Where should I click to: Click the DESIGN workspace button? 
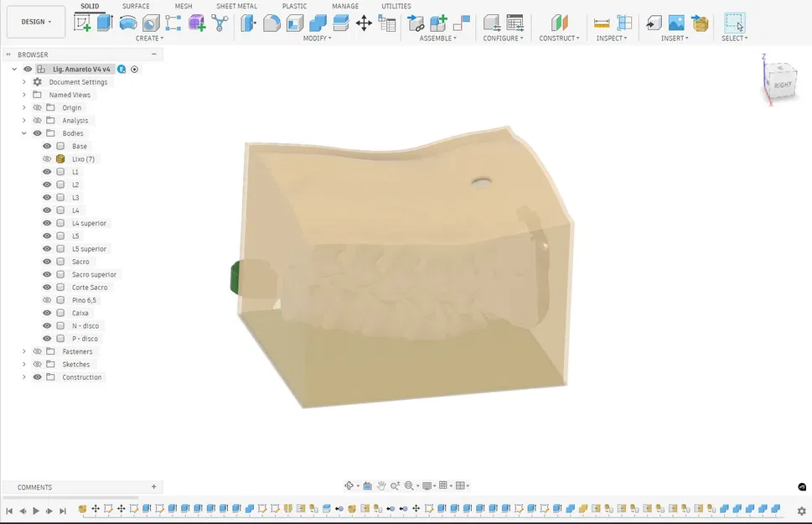(x=35, y=21)
